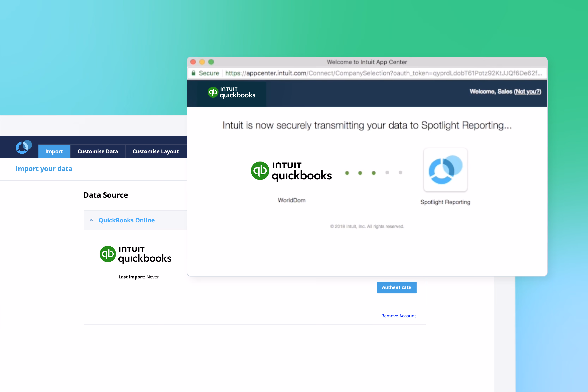
Task: Close the Intuit App Center popup window
Action: [x=193, y=62]
